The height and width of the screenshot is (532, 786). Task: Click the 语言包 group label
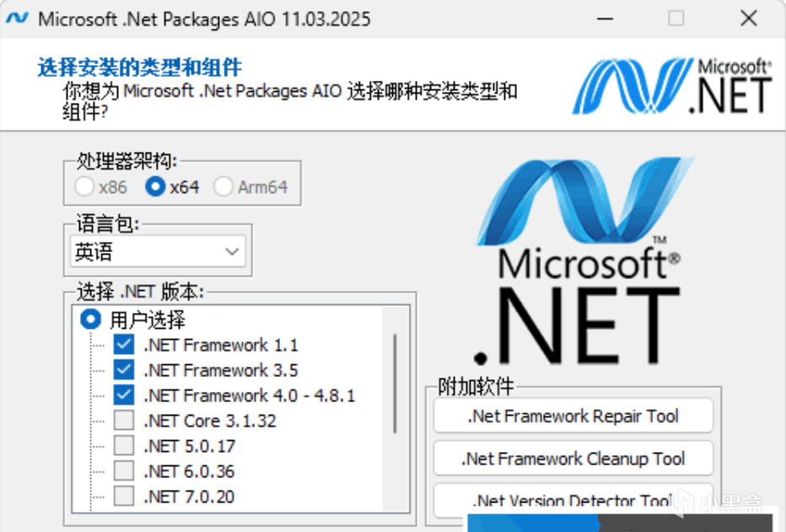[108, 223]
